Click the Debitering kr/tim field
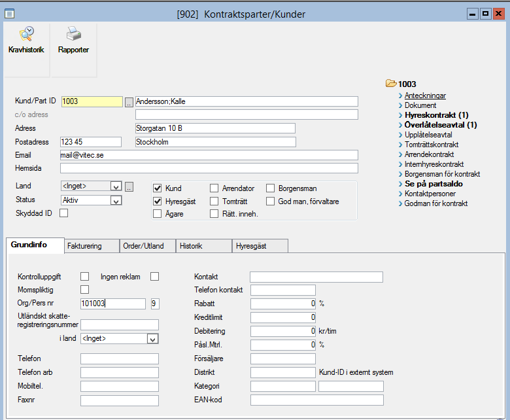This screenshot has height=420, width=510. click(x=283, y=331)
